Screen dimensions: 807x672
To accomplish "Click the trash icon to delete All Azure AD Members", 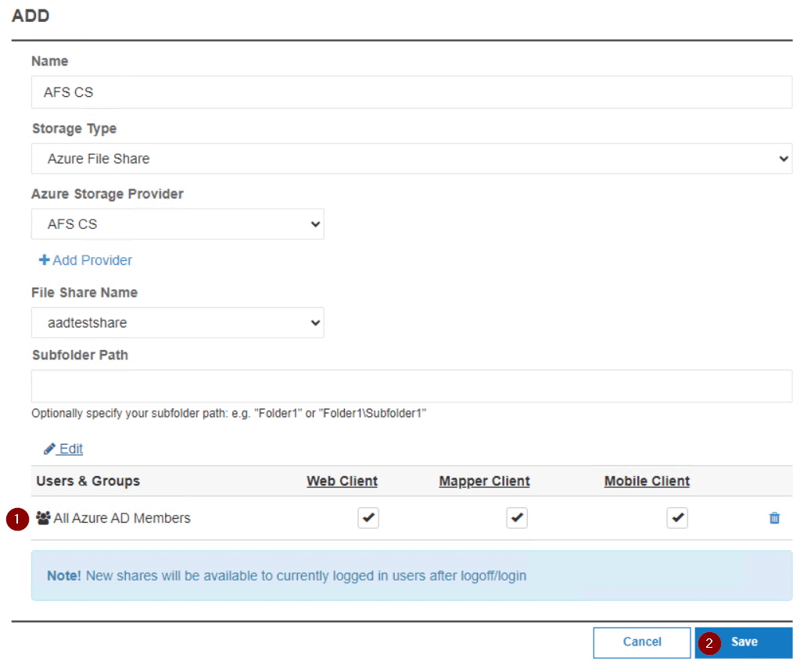I will pyautogui.click(x=774, y=518).
